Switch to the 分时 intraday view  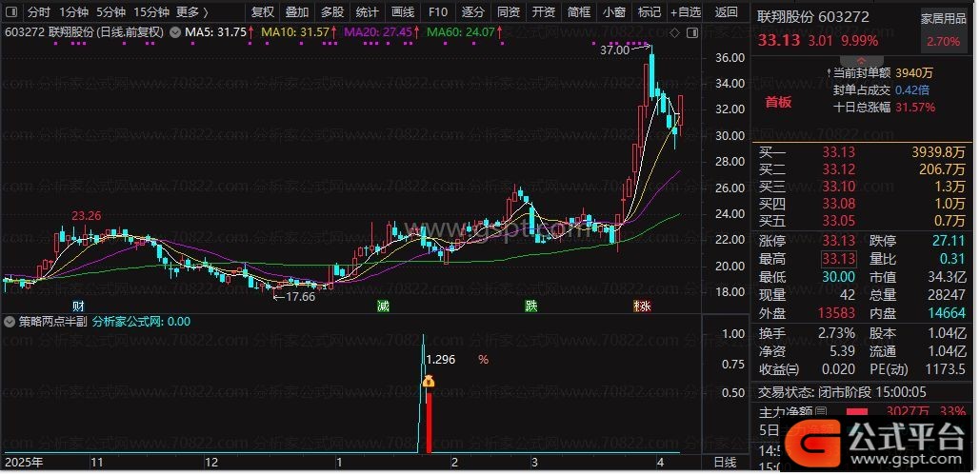coord(38,12)
